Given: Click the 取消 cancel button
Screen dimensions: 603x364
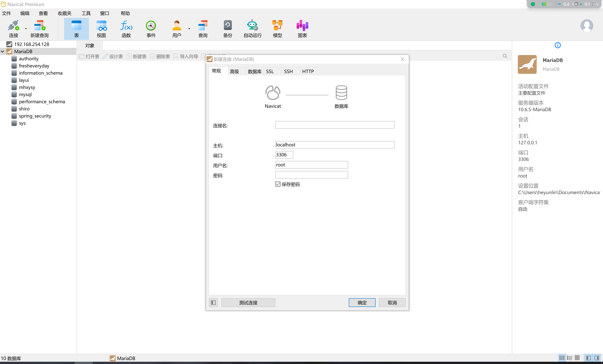Looking at the screenshot, I should tap(392, 303).
